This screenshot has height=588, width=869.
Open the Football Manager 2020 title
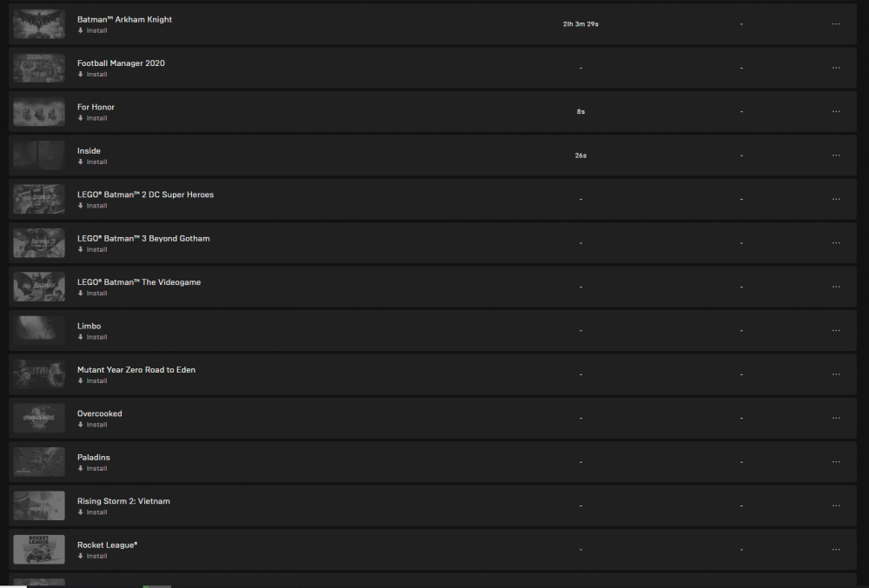121,63
